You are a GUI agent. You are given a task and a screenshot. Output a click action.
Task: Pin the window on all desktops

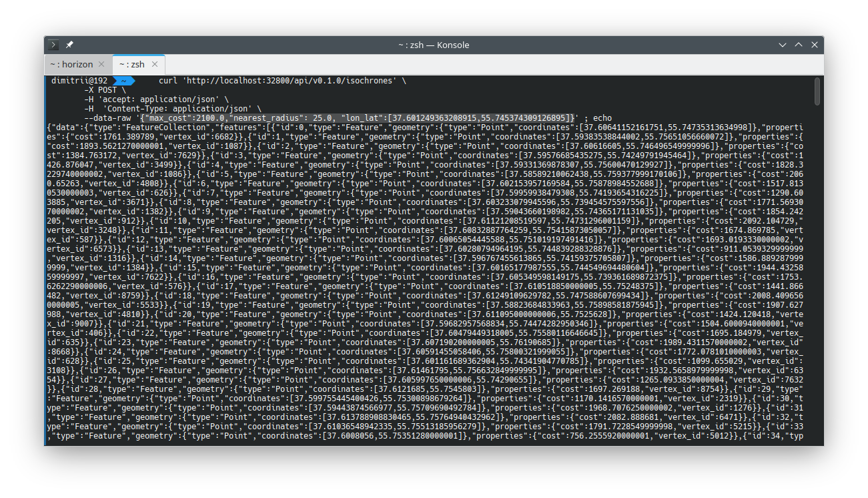[69, 45]
